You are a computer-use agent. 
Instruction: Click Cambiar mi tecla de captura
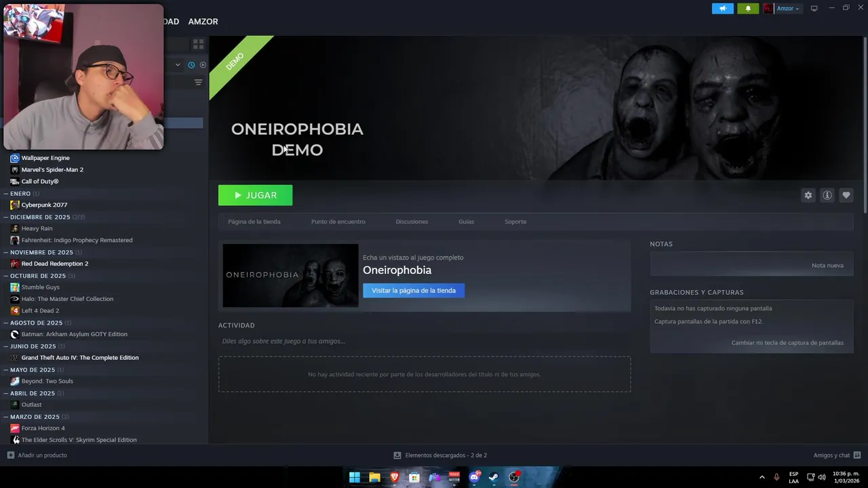[787, 343]
